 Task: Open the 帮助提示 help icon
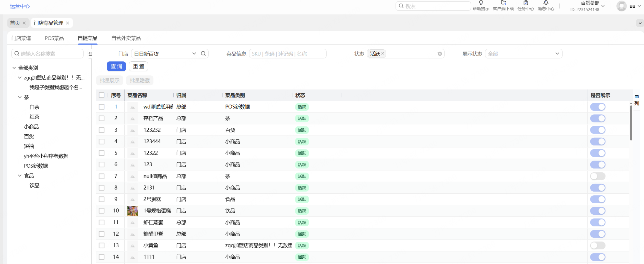(x=481, y=3)
